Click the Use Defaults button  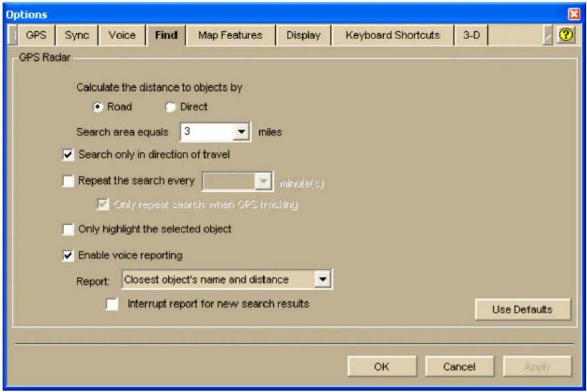pos(522,309)
